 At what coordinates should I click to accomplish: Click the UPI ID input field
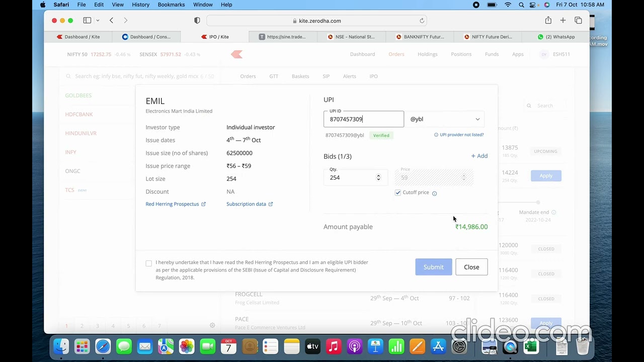pos(364,119)
